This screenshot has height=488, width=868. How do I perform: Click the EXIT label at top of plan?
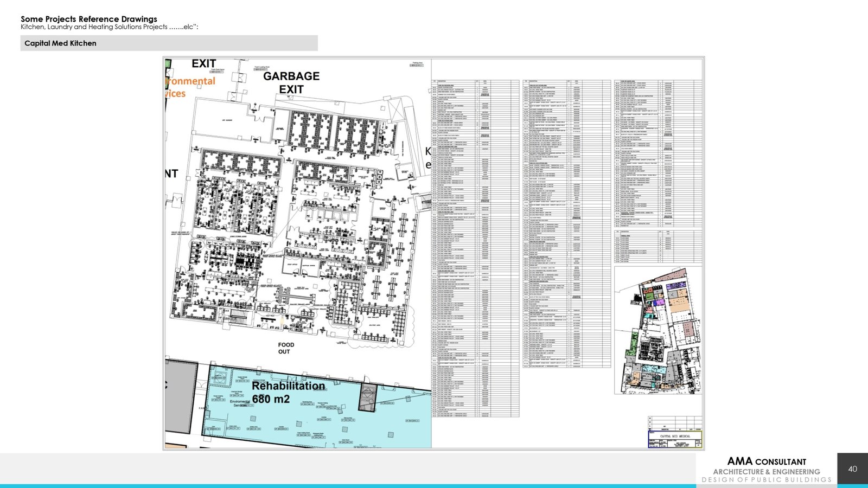coord(203,64)
